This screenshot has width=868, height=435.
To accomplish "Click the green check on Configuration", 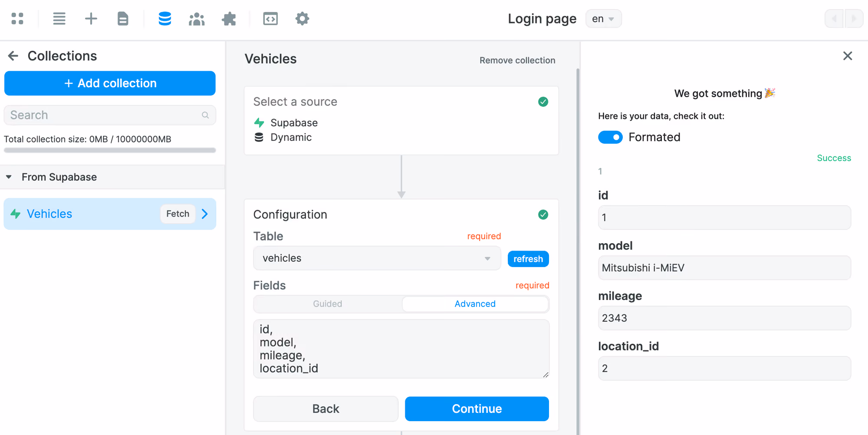I will [543, 214].
